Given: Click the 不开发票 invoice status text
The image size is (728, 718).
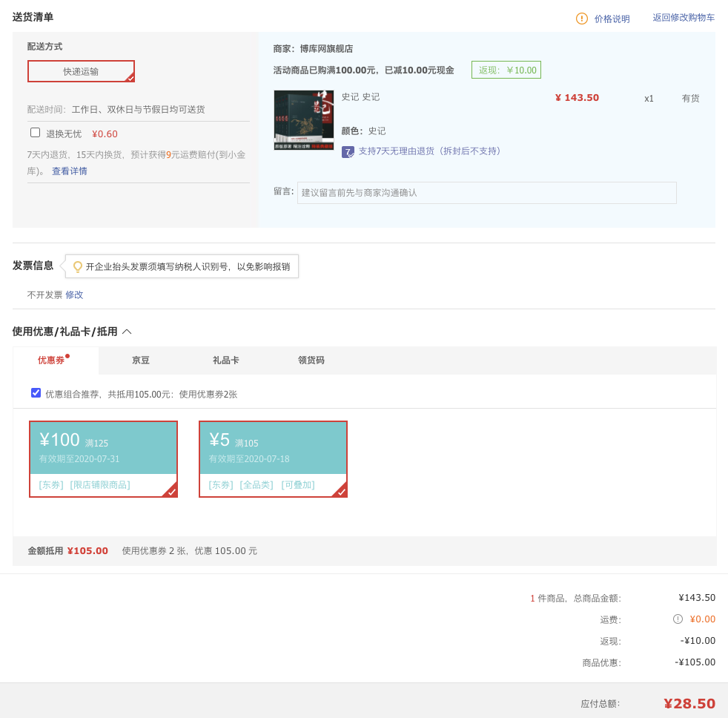Looking at the screenshot, I should (44, 295).
